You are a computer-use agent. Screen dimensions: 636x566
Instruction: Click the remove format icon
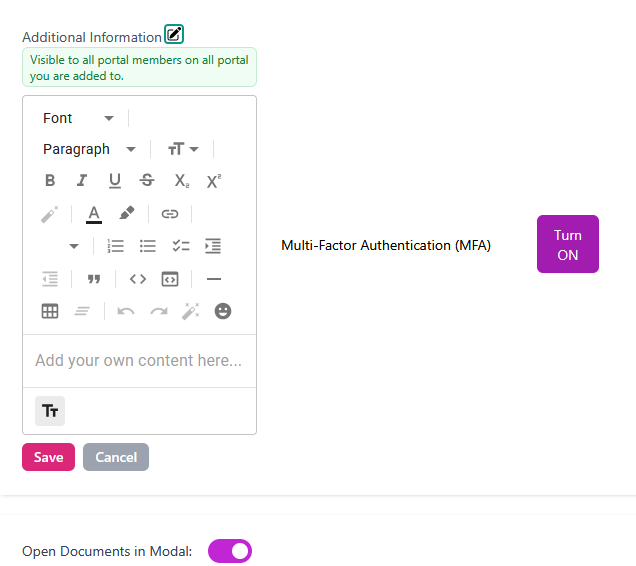pos(50,214)
